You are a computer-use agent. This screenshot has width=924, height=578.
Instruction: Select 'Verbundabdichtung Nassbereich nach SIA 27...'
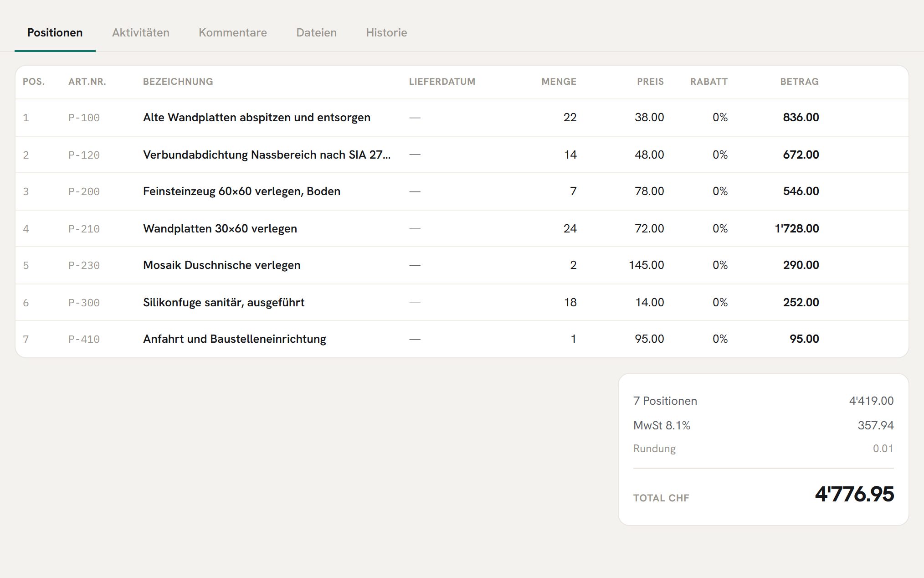[267, 155]
